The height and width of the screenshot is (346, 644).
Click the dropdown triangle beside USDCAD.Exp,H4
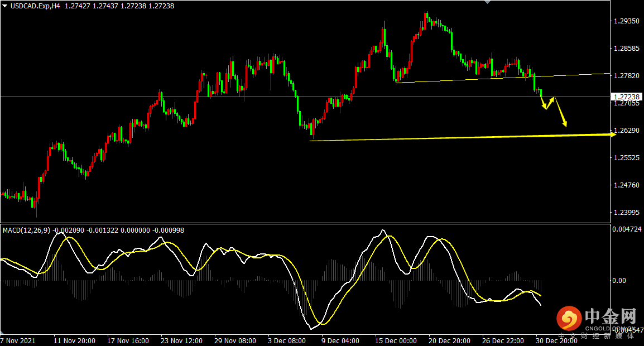(x=5, y=6)
